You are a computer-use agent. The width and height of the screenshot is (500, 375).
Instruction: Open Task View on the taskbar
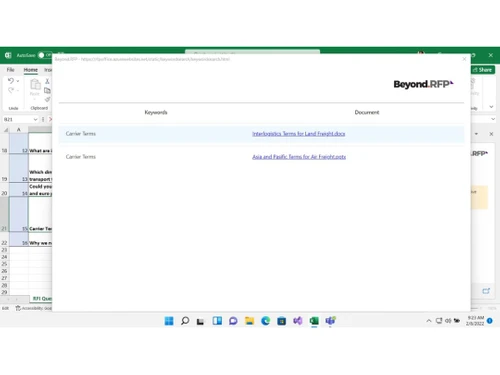(x=200, y=321)
